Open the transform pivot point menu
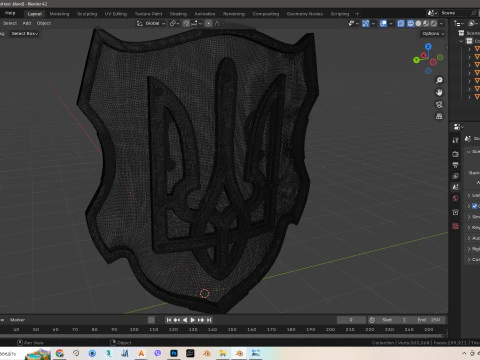480x360 pixels. (x=174, y=23)
